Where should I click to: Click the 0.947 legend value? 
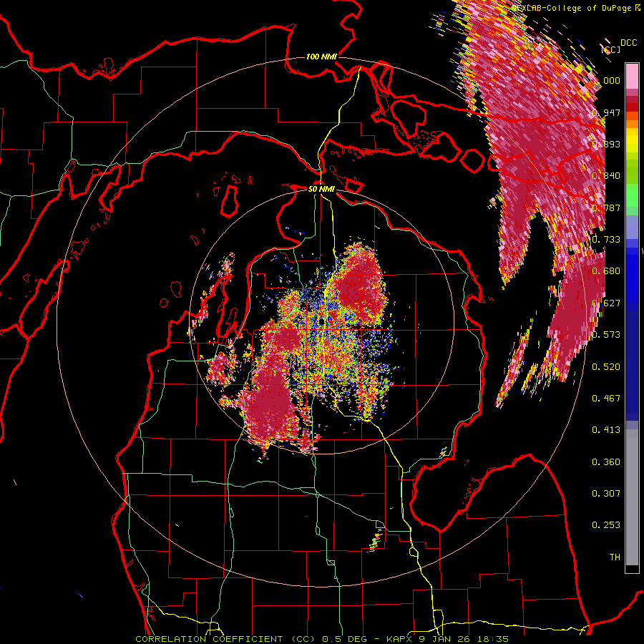[606, 112]
